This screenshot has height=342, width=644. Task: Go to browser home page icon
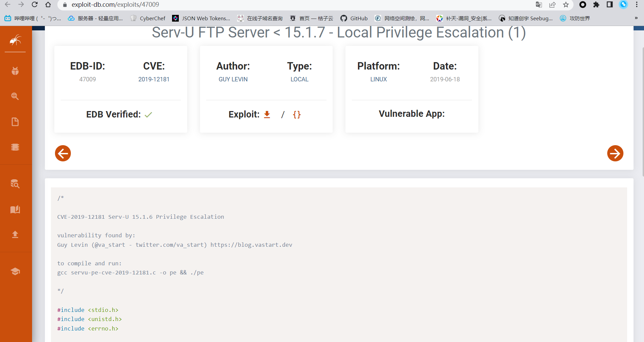coord(48,5)
